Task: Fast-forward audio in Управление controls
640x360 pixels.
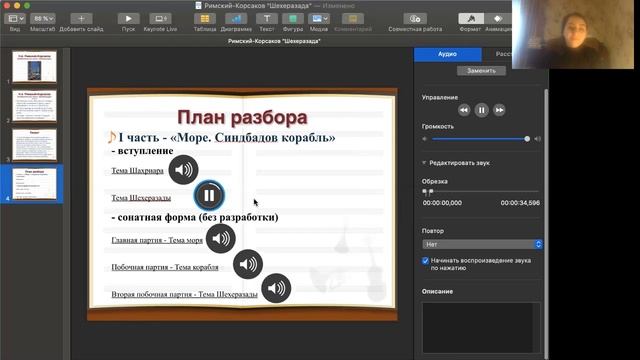Action: coord(499,110)
